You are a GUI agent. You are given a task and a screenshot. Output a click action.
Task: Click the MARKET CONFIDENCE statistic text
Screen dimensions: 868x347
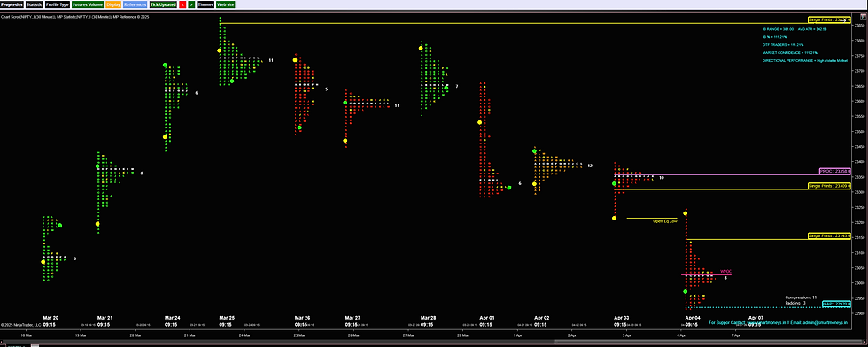pos(790,52)
